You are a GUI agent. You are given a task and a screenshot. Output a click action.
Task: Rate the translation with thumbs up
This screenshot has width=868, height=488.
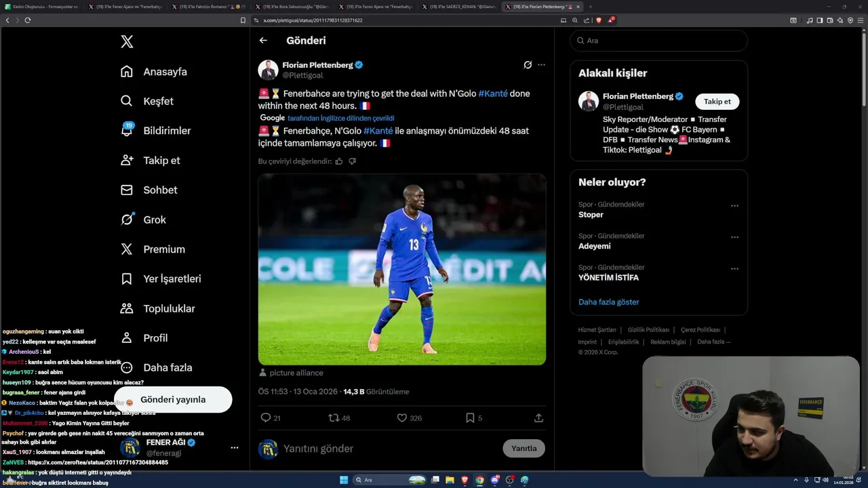coord(339,161)
